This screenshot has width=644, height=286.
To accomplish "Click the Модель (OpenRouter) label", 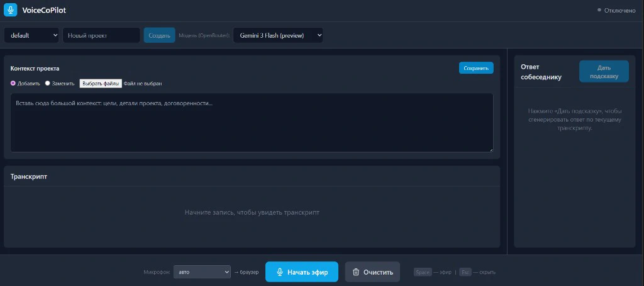I will (204, 36).
